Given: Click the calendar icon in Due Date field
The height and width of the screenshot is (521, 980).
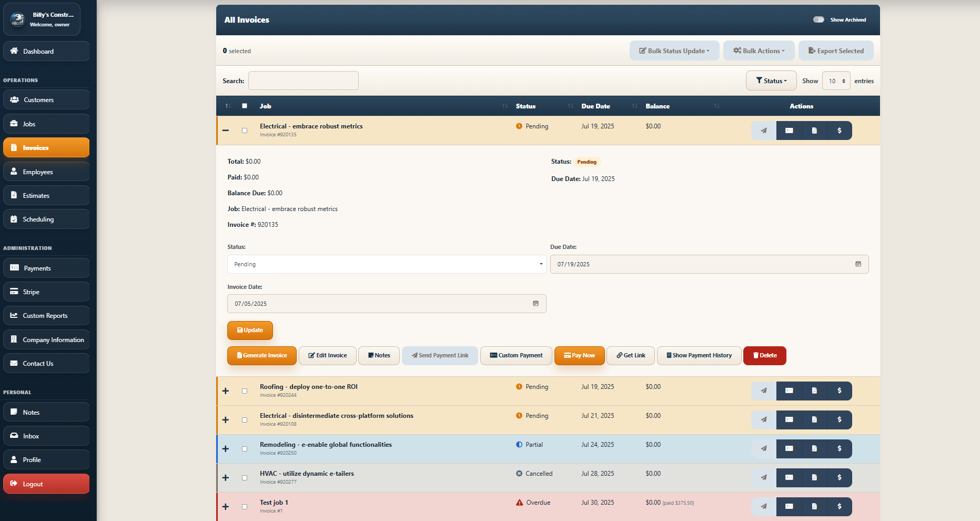Looking at the screenshot, I should 858,264.
